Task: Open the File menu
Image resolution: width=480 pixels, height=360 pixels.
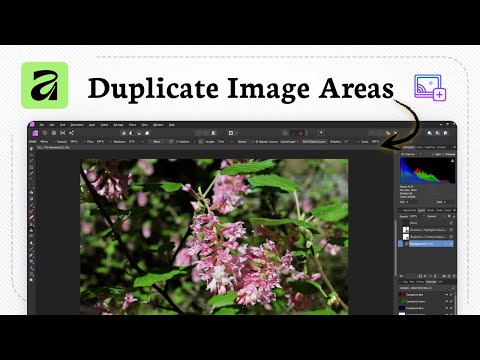Action: 42,125
